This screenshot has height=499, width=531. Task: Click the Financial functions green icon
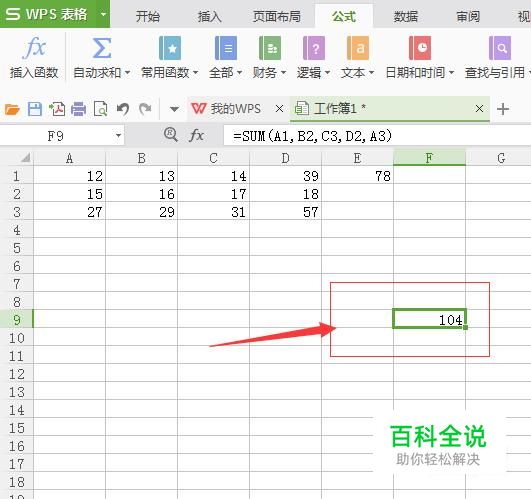(270, 48)
